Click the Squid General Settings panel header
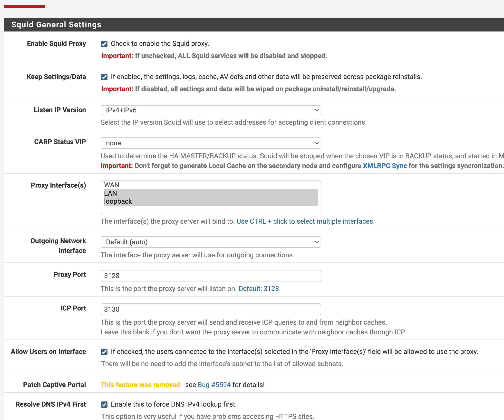The width and height of the screenshot is (504, 420). point(254,25)
